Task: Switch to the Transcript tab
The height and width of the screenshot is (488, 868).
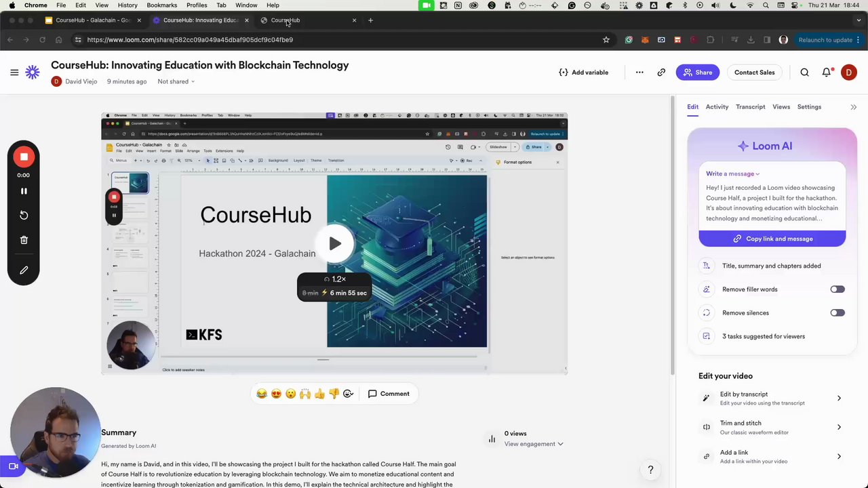Action: pyautogui.click(x=750, y=107)
